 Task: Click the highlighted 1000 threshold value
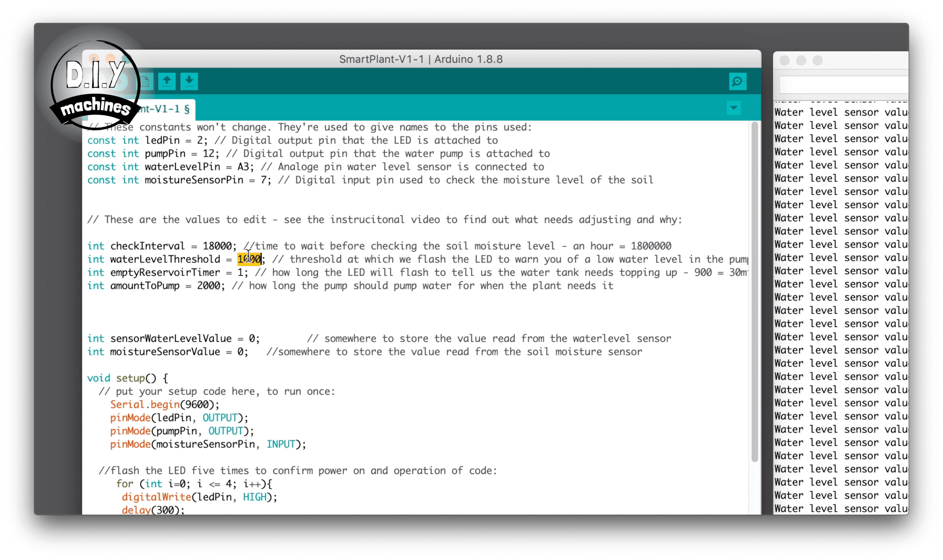(249, 259)
